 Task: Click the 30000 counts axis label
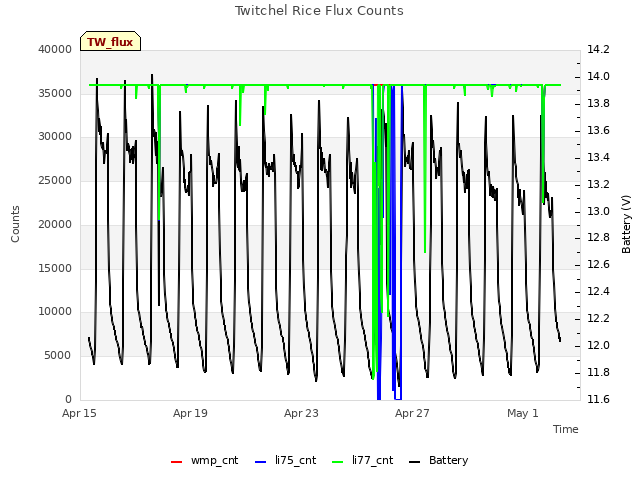point(55,137)
